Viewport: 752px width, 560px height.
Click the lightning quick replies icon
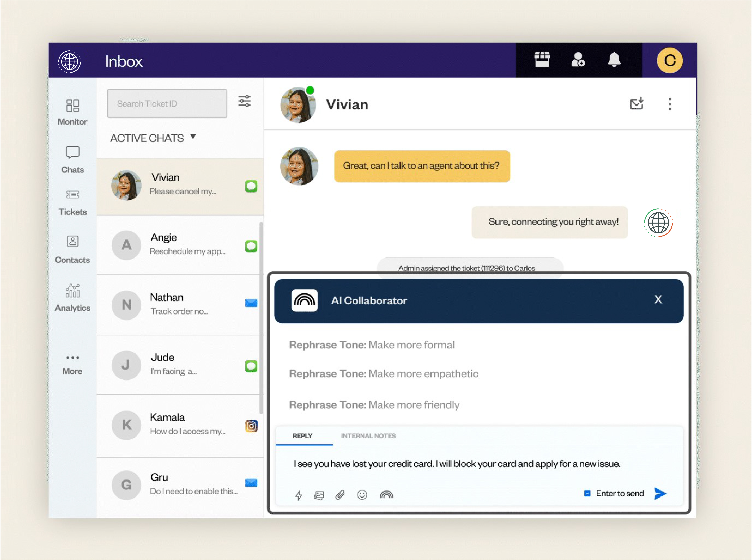299,495
